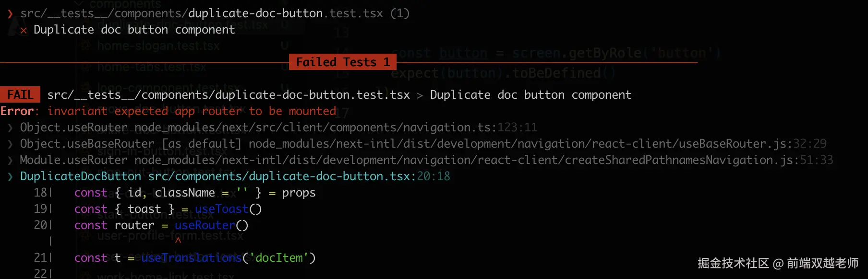Click the red caret under useRouter()
Screen dimensions: 868x279
click(178, 240)
